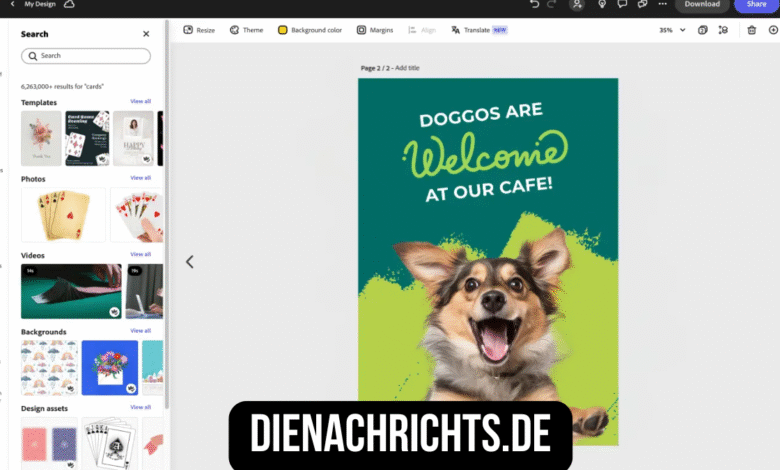Click the cloud sync status icon
Screen dimensions: 780x470
[x=69, y=4]
